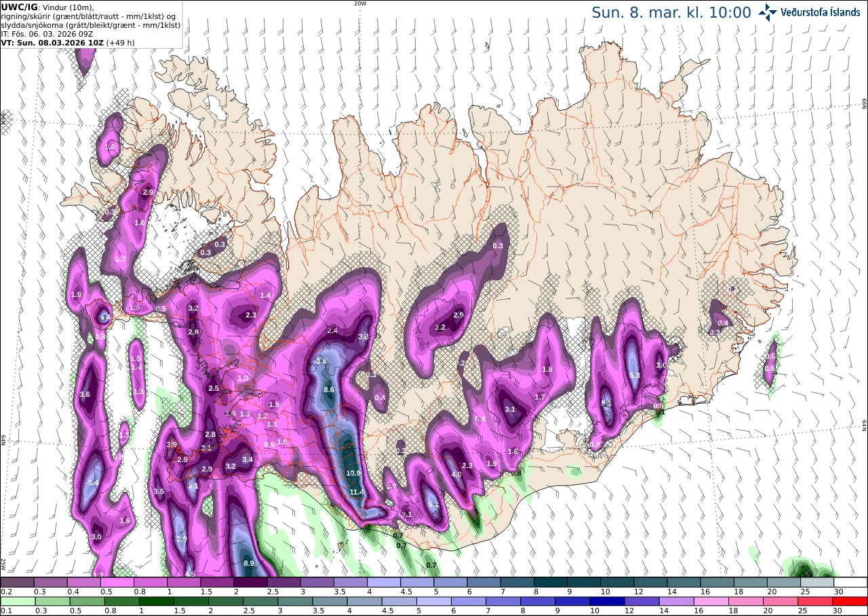
Task: Click the 4.5 precipitation value on the map
Action: coord(190,574)
